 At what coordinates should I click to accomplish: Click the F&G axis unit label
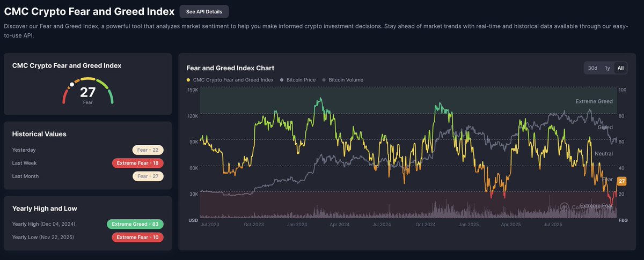623,220
